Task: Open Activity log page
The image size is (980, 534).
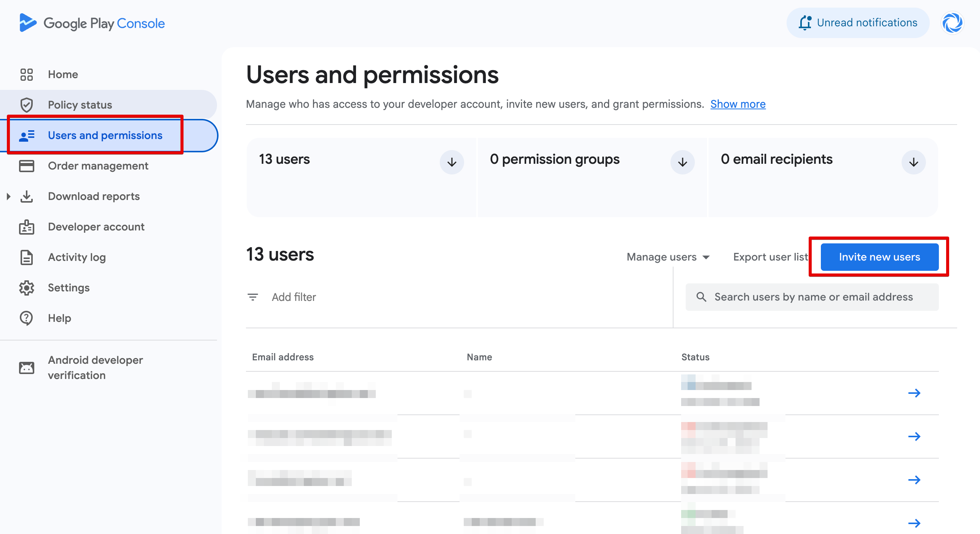Action: pyautogui.click(x=77, y=257)
